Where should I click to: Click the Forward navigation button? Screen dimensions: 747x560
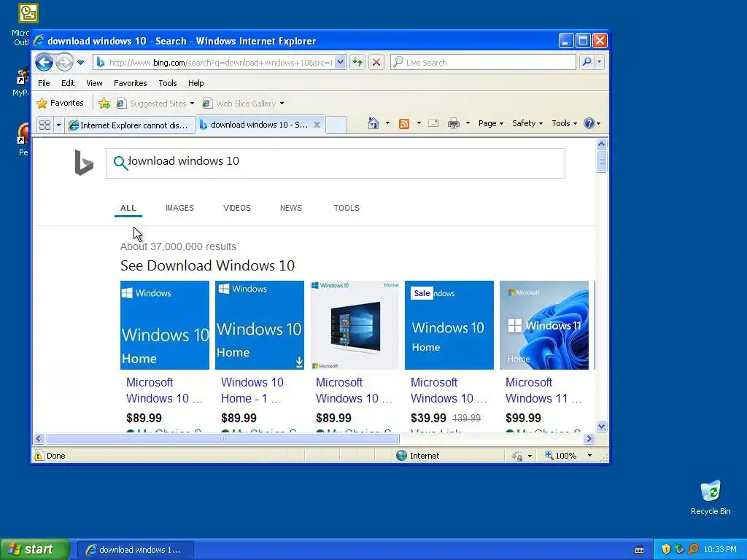coord(64,62)
